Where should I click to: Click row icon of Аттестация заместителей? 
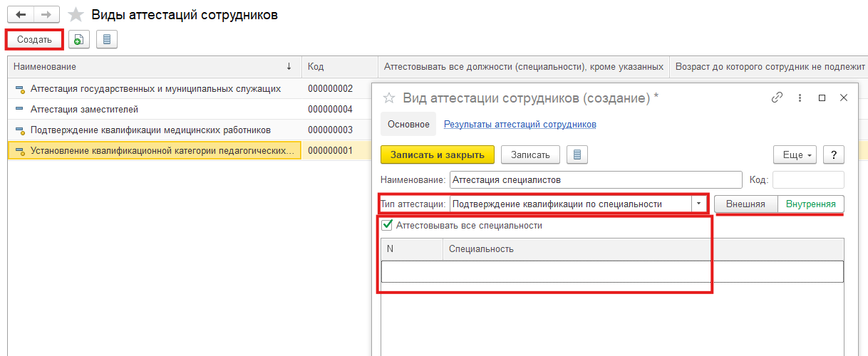click(x=19, y=110)
